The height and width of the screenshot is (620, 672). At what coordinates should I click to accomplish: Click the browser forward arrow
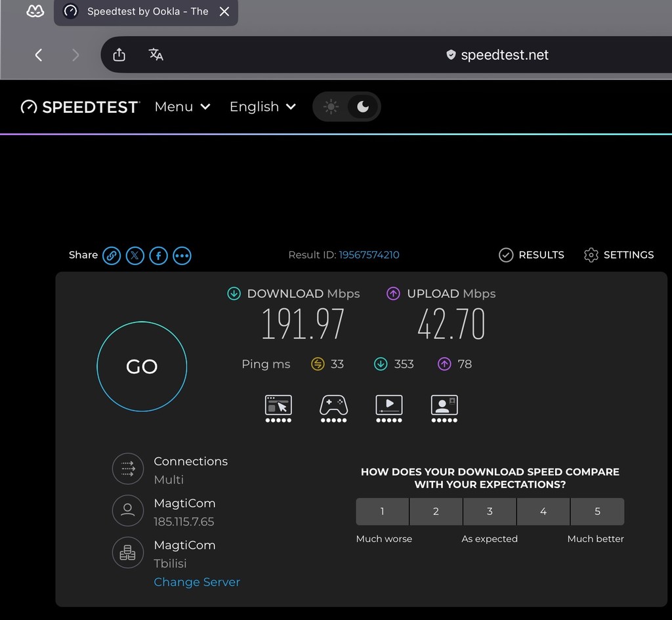(75, 55)
